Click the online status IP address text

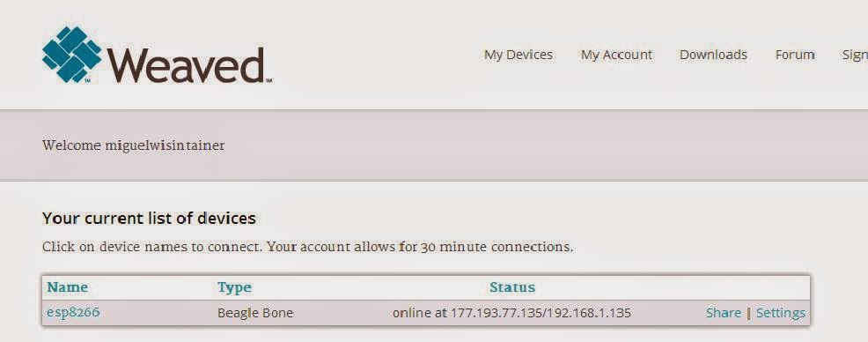click(511, 313)
